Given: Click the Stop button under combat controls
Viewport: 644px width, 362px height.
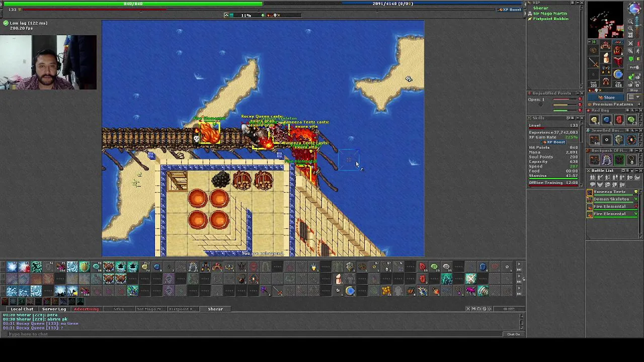Looking at the screenshot, I should [634, 90].
